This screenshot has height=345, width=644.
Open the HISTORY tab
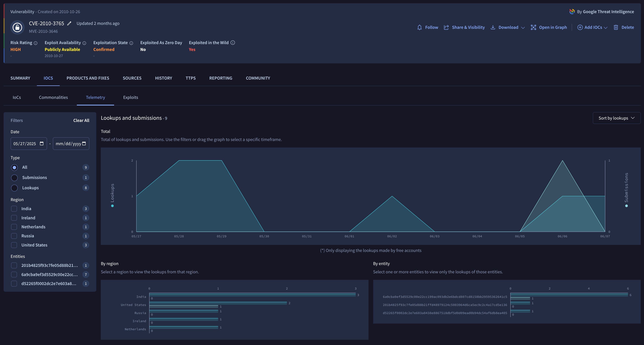point(164,78)
